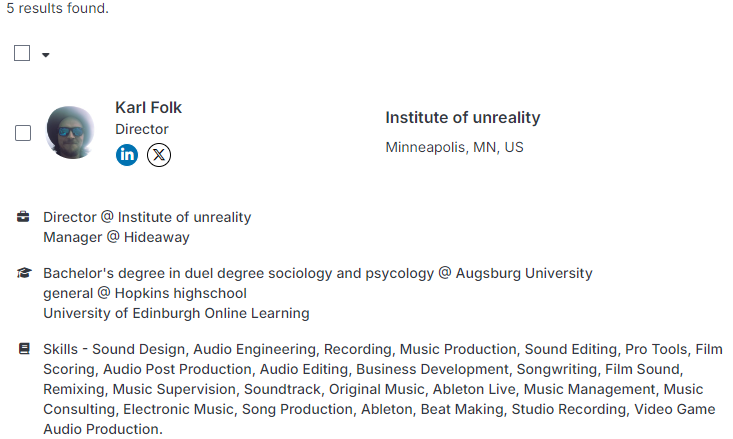This screenshot has width=733, height=439.
Task: Click University of Edinburgh Online Learning
Action: pos(176,313)
